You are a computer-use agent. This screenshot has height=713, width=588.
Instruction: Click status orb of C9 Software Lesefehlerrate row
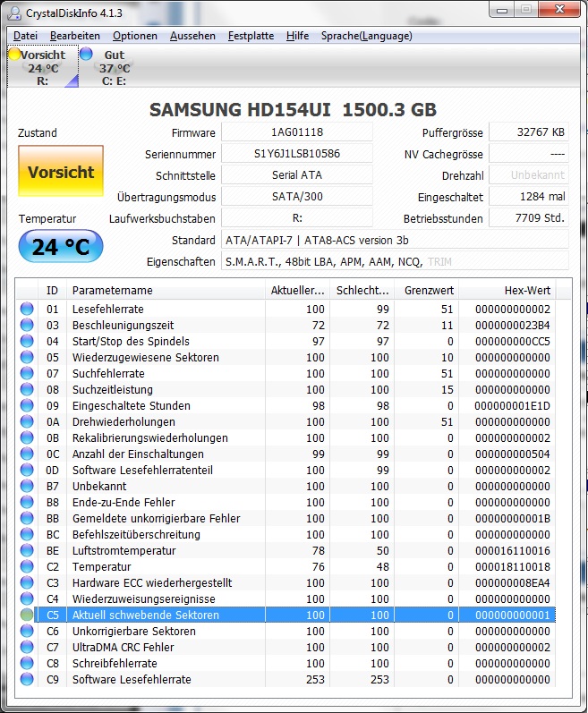click(27, 679)
